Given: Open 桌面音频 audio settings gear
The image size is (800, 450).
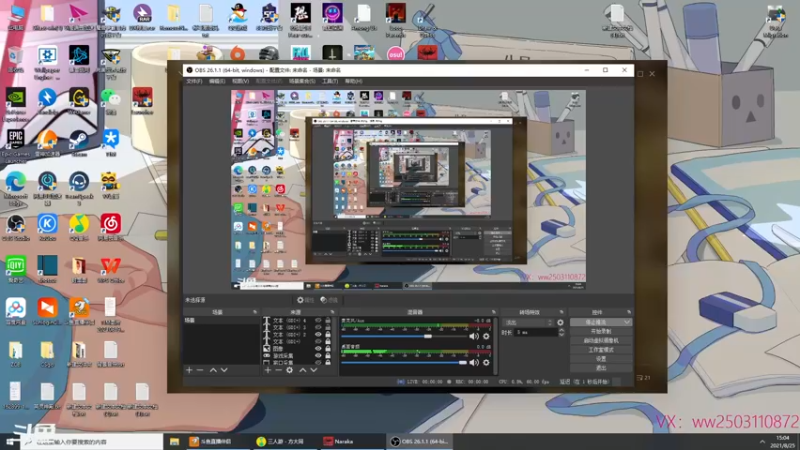Looking at the screenshot, I should click(x=486, y=362).
